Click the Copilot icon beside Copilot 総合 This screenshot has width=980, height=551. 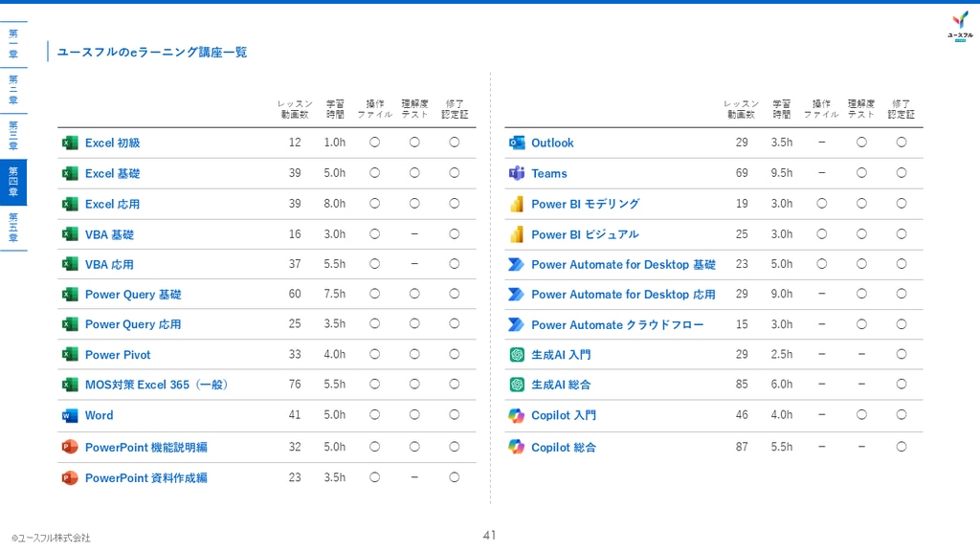point(516,448)
